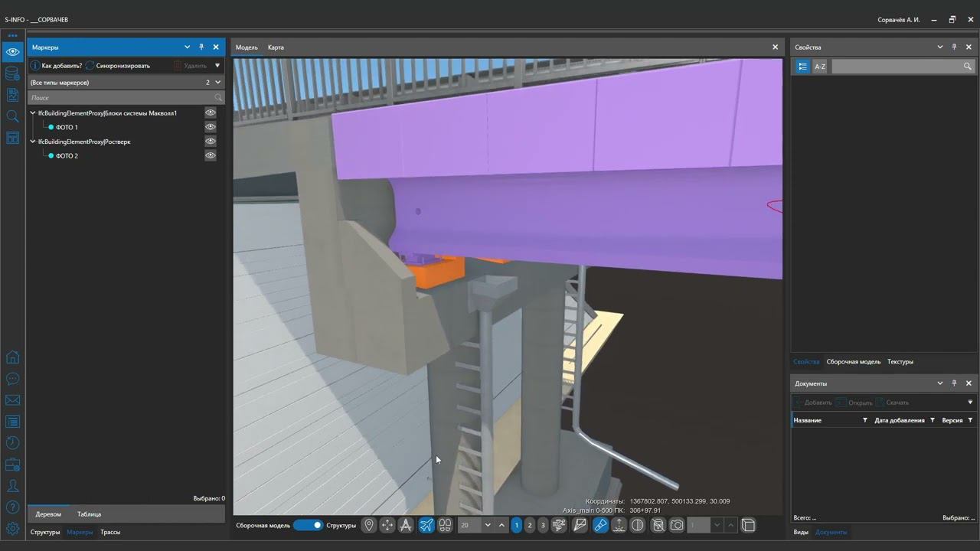This screenshot has height=551, width=980.
Task: Go to the home icon in left sidebar
Action: [12, 357]
